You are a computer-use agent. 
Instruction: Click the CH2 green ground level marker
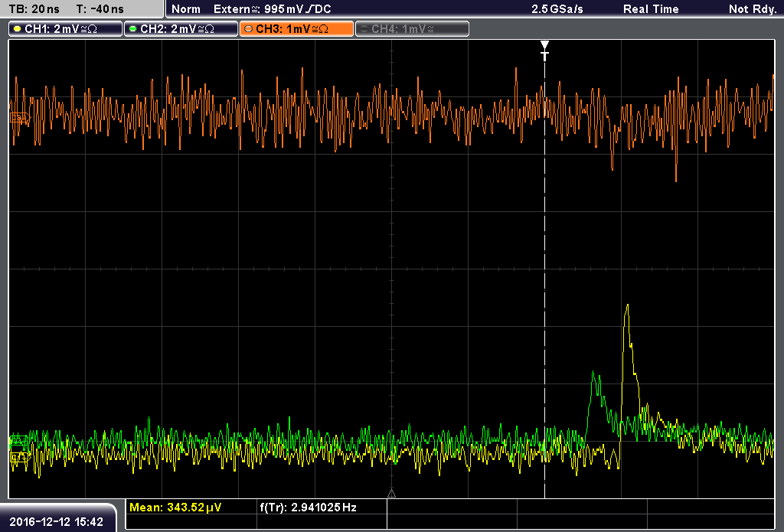coord(19,440)
